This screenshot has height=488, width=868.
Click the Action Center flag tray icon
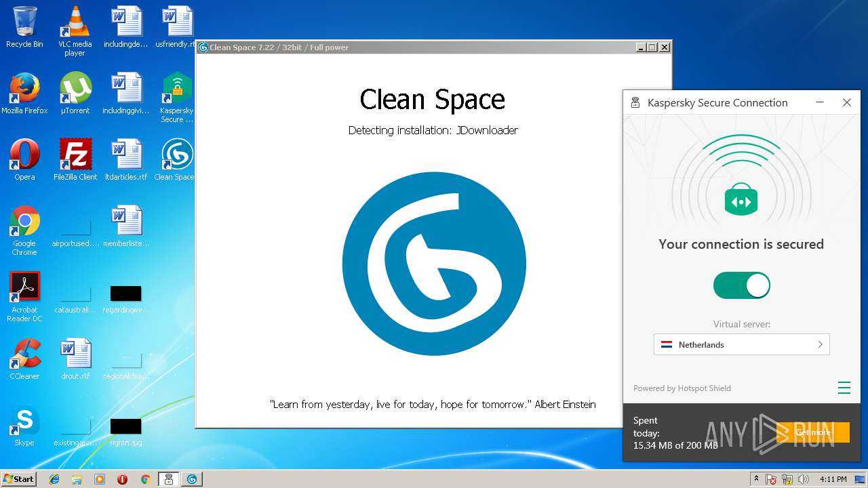pyautogui.click(x=772, y=479)
